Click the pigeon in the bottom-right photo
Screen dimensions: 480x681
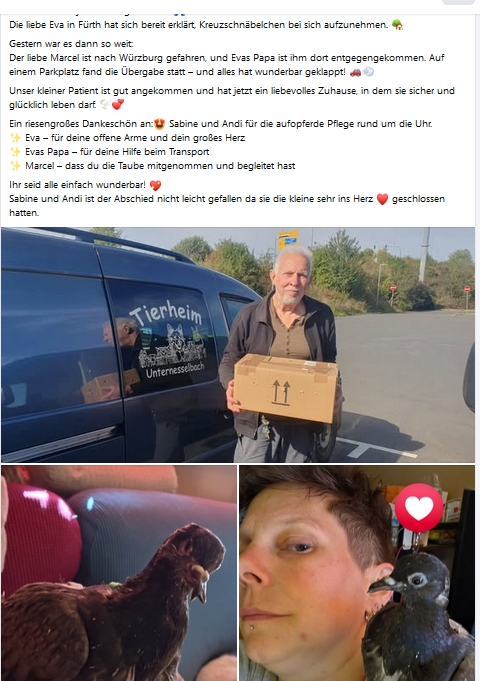tap(417, 619)
